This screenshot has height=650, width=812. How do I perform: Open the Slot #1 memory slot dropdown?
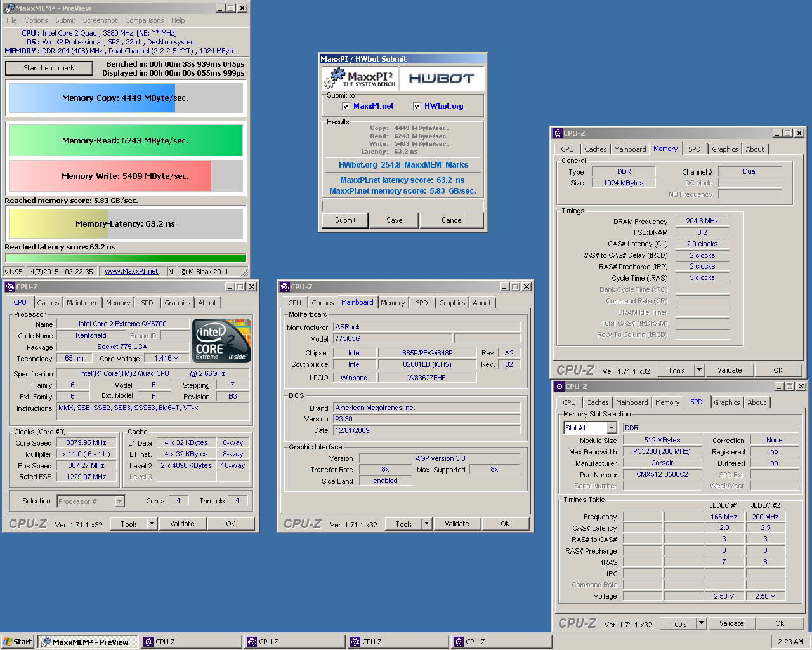[x=612, y=428]
